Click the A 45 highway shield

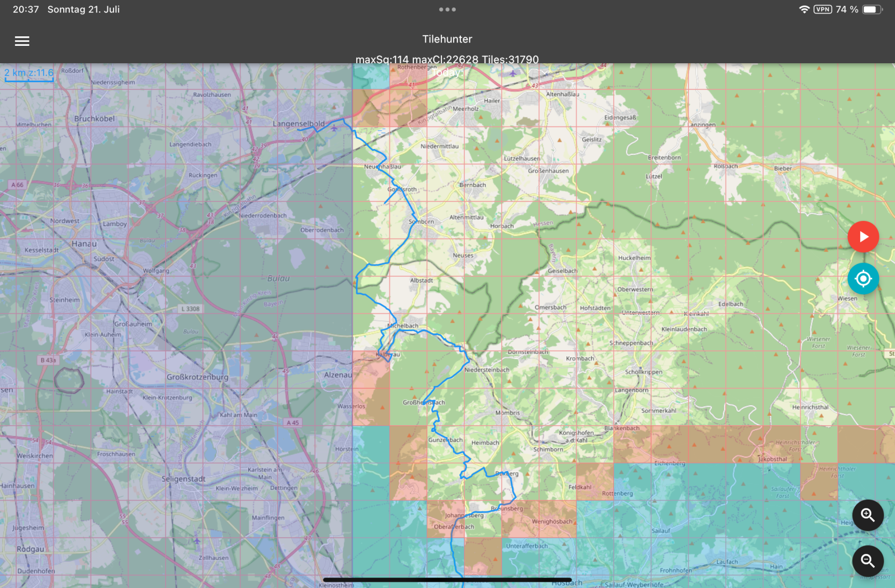click(x=293, y=422)
